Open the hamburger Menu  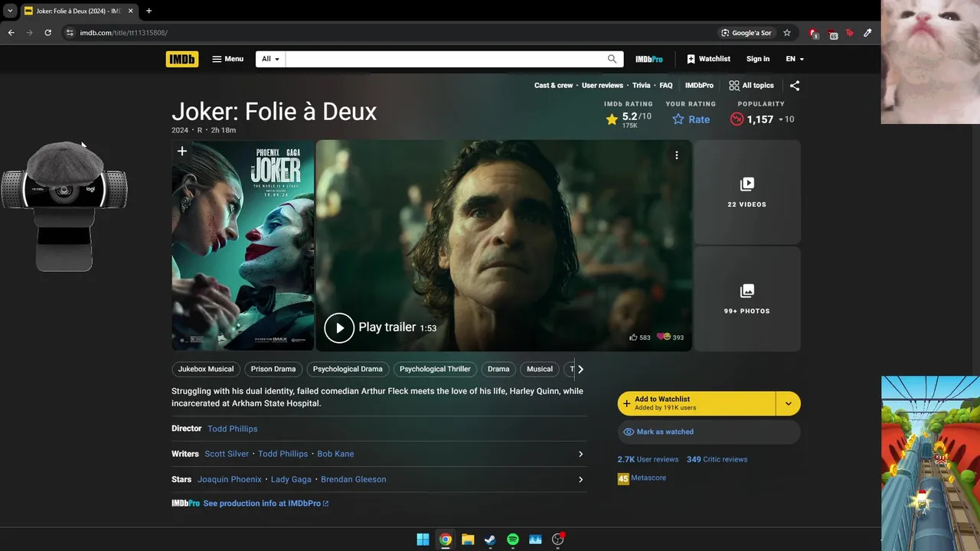[x=227, y=59]
